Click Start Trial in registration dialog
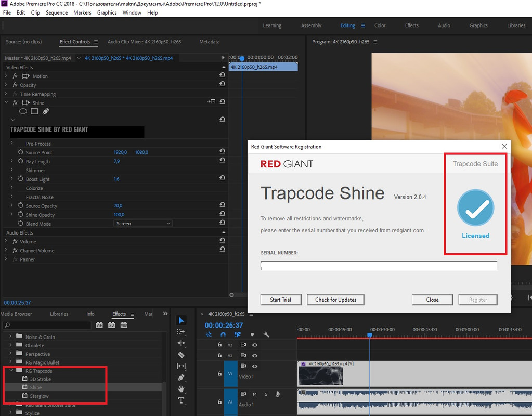532x416 pixels. pos(281,300)
